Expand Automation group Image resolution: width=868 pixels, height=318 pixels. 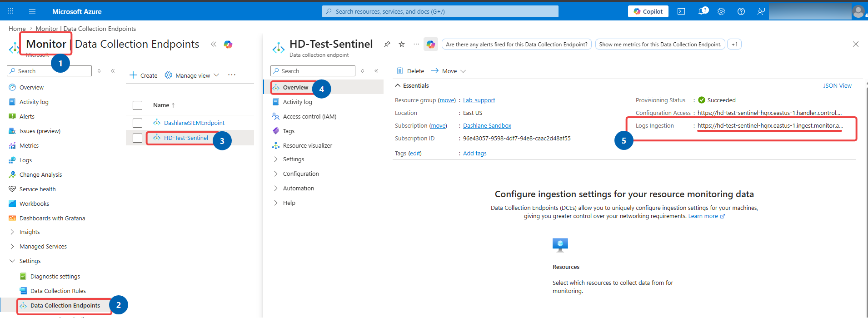point(298,188)
